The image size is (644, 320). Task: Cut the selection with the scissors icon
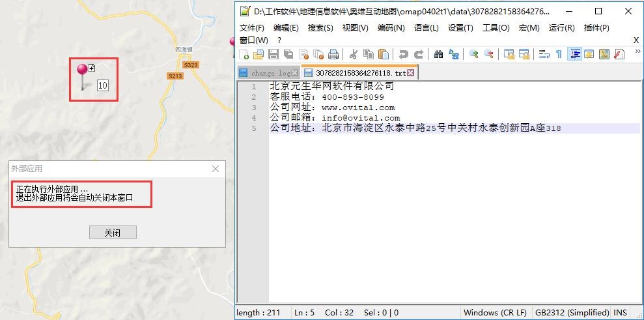click(353, 54)
